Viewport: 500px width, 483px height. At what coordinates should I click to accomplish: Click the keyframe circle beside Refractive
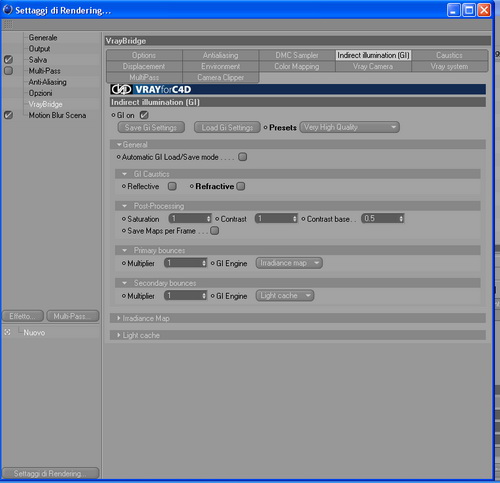(x=192, y=186)
